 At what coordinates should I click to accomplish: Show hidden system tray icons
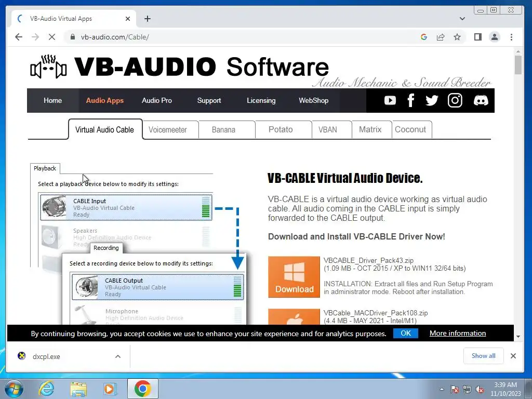(442, 390)
